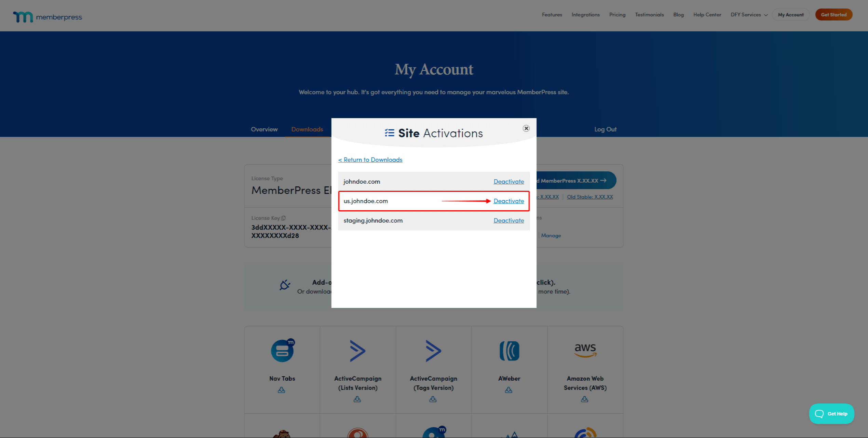Copy license key via clipboard icon
Image resolution: width=868 pixels, height=438 pixels.
[x=283, y=218]
